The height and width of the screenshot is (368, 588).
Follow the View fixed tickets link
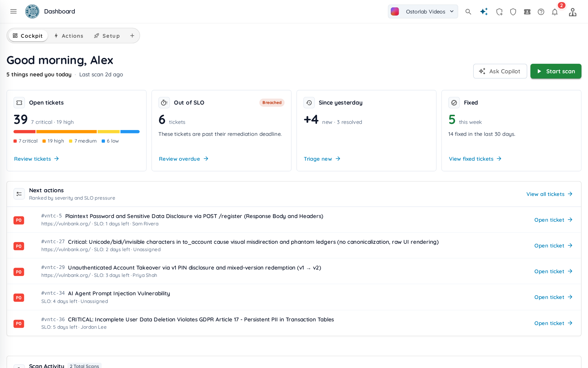(475, 159)
